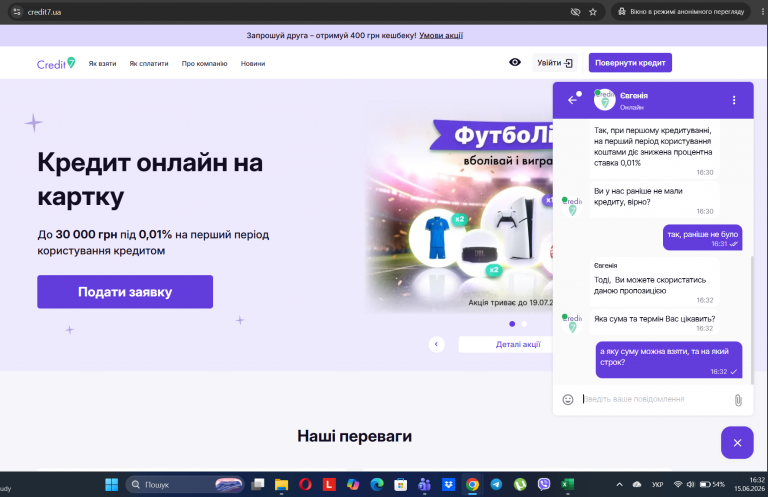Open the Як сплатити menu item
The image size is (768, 497).
(149, 64)
